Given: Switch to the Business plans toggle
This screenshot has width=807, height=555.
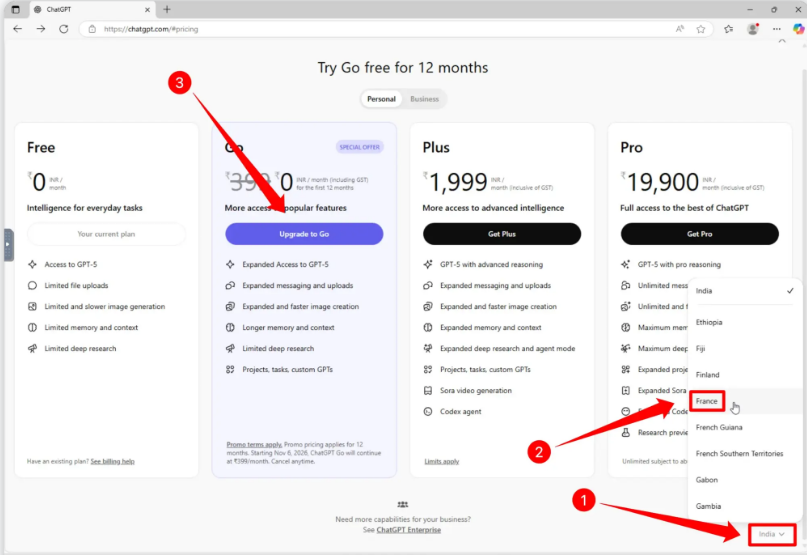Looking at the screenshot, I should 424,99.
